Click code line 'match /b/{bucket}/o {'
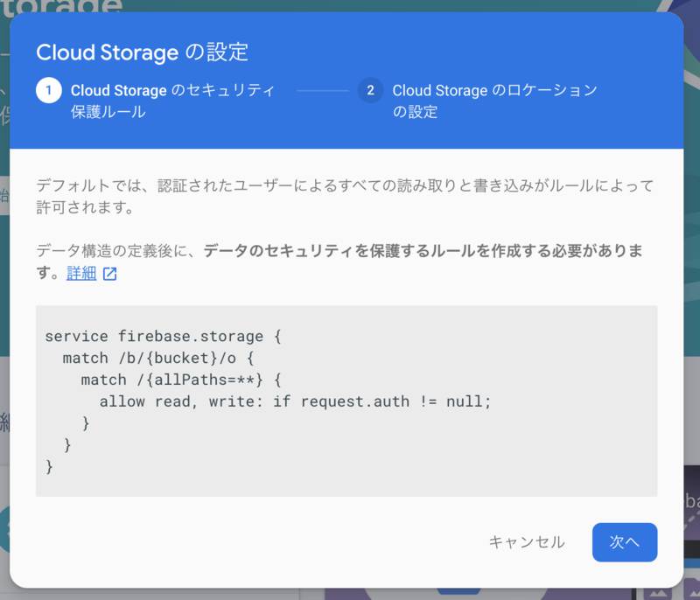Image resolution: width=700 pixels, height=600 pixels. click(x=158, y=358)
